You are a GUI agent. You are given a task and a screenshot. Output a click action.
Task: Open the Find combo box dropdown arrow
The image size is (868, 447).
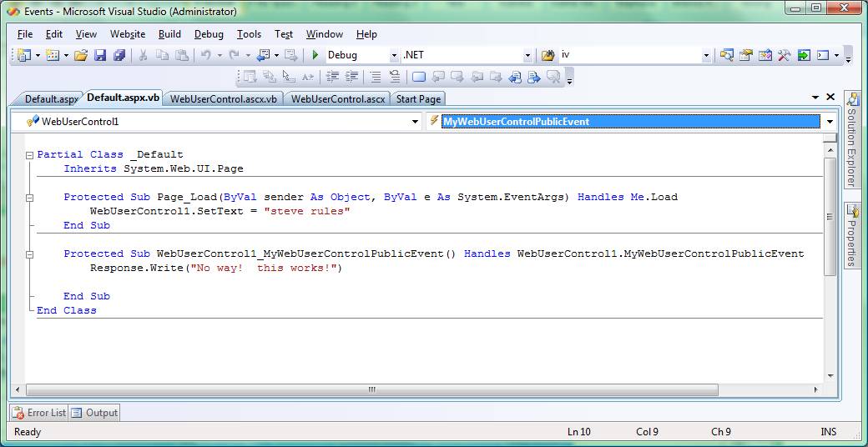(706, 55)
